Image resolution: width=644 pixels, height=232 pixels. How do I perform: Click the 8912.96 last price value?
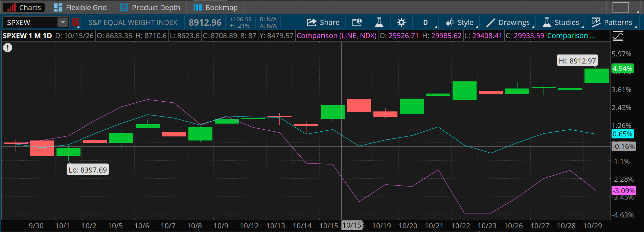[x=205, y=22]
